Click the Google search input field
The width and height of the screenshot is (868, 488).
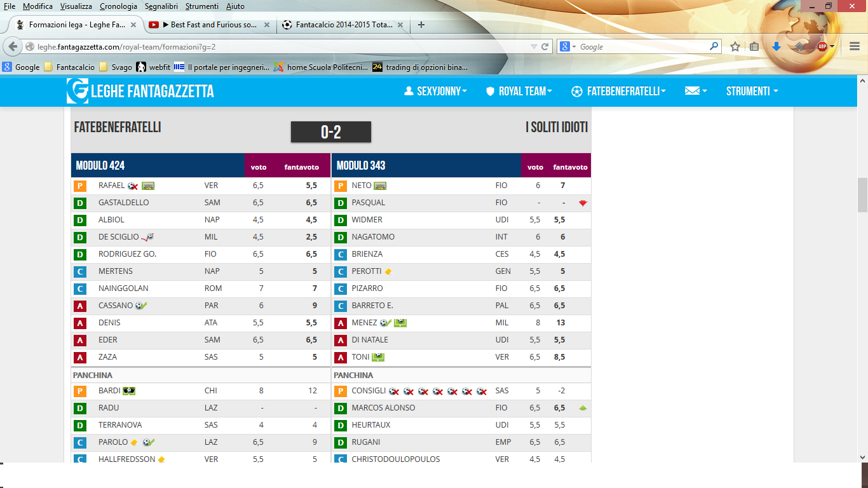coord(642,46)
